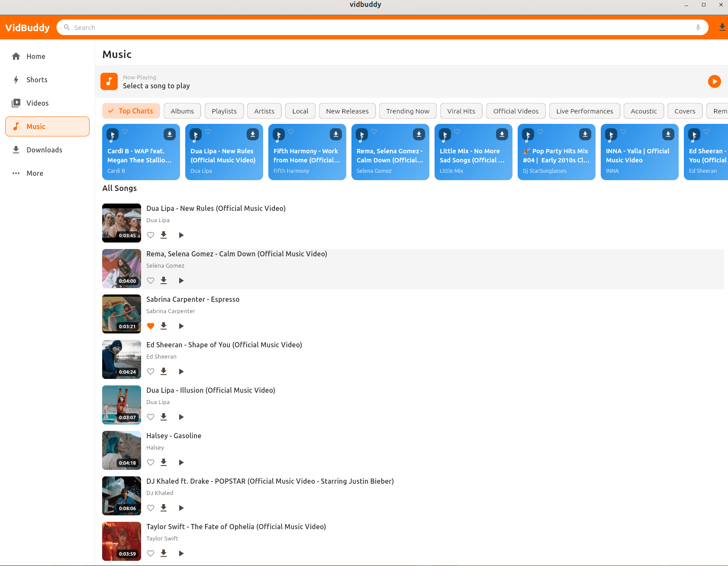
Task: Favorite Taylor Swift The Fate of Ophelia
Action: point(151,553)
